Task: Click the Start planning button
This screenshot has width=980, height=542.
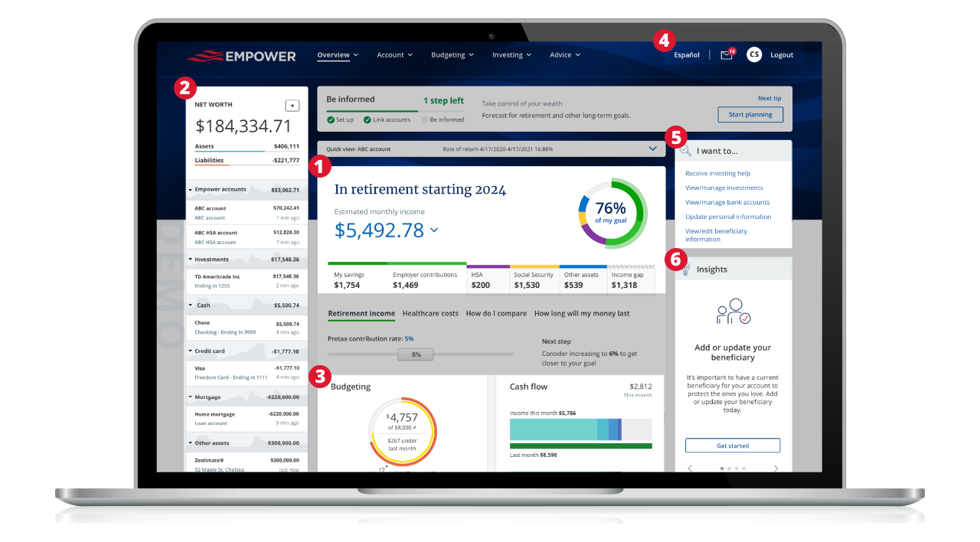Action: coord(750,115)
